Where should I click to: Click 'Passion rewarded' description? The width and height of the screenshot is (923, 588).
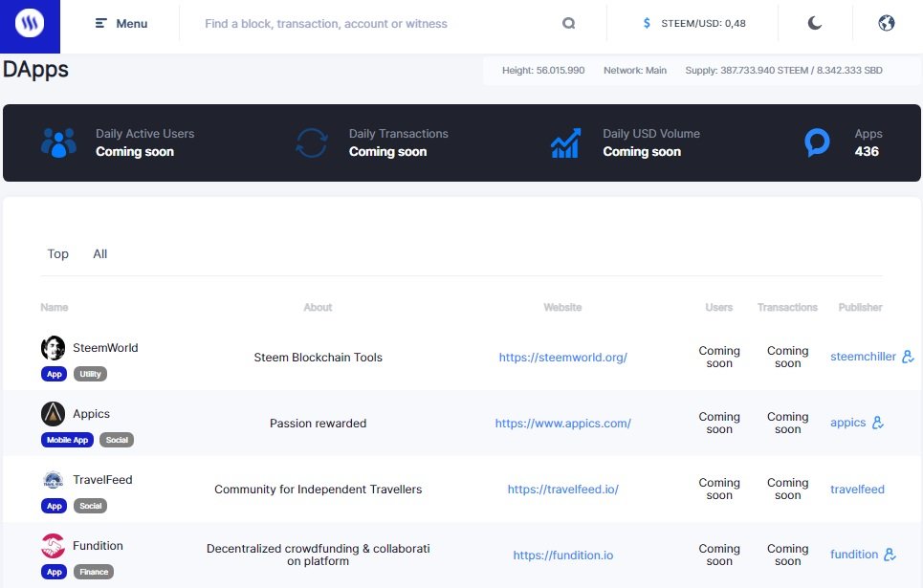click(318, 424)
